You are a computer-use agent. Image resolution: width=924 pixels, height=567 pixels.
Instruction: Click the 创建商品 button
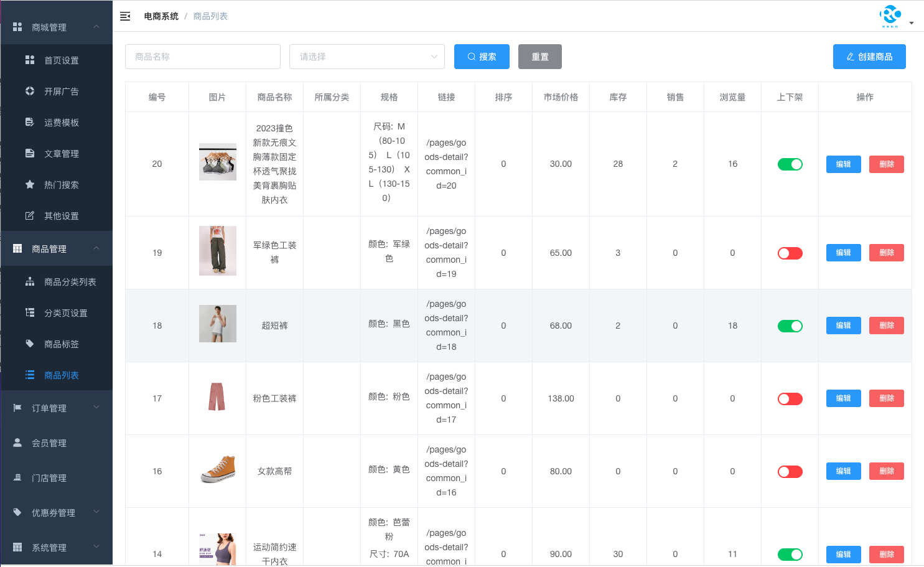(869, 57)
